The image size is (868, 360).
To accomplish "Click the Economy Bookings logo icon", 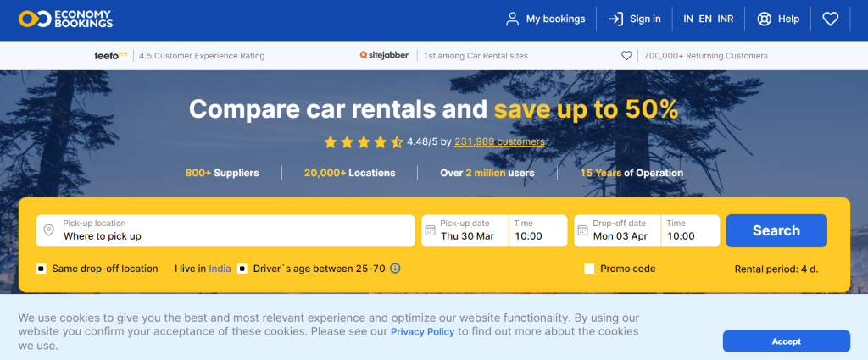I will click(32, 19).
